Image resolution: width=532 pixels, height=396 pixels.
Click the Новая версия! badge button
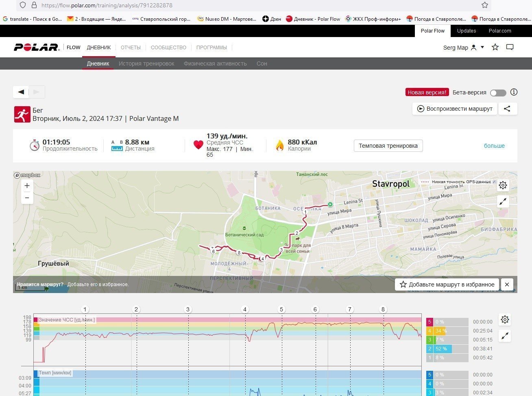coord(427,92)
